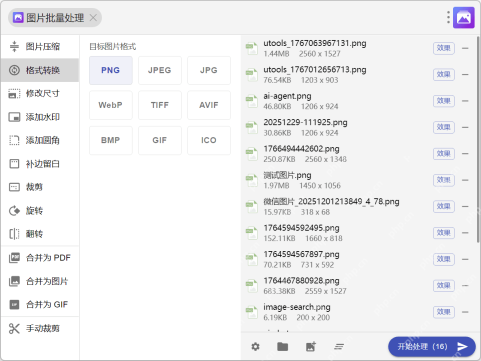Add a folder with the folder icon
481x361 pixels.
point(283,347)
